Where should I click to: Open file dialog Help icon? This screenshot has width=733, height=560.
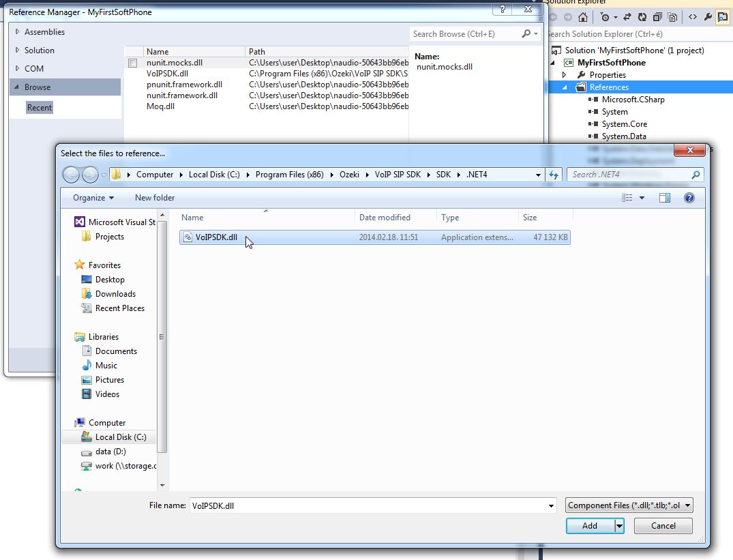[689, 198]
